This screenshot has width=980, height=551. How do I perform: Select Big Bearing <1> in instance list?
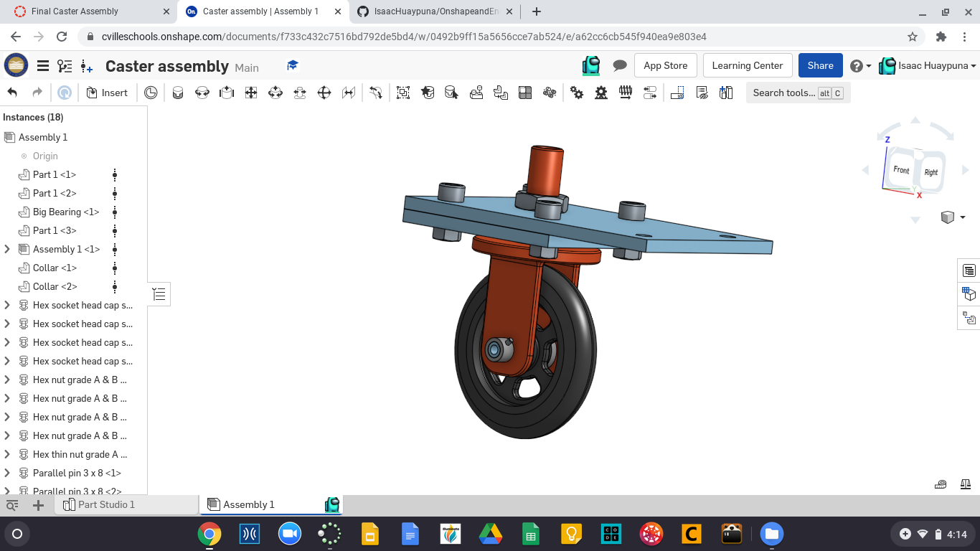point(66,212)
